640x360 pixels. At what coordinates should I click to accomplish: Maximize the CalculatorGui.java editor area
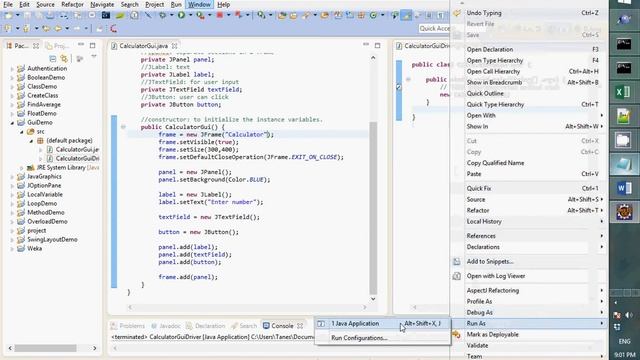378,45
